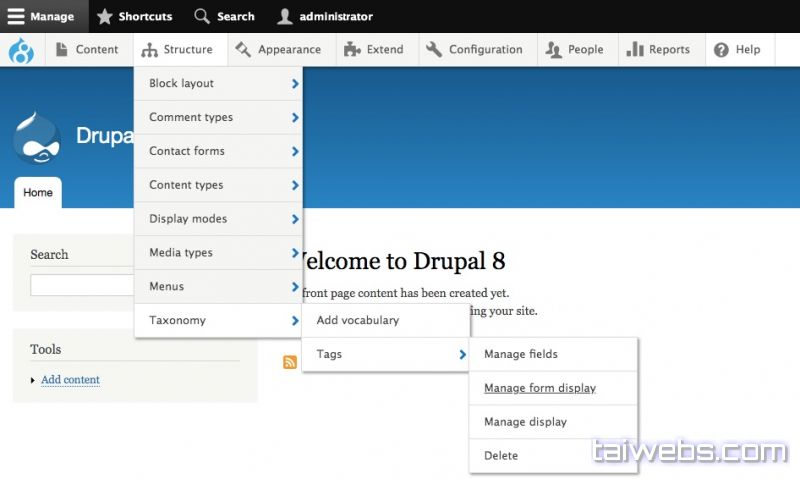
Task: Click the Shortcuts star icon
Action: click(105, 16)
